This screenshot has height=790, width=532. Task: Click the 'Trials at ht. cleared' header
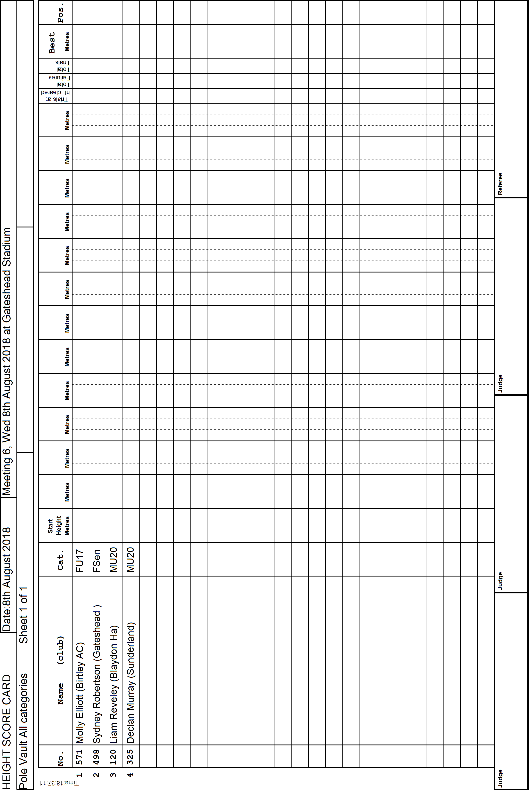pyautogui.click(x=56, y=96)
